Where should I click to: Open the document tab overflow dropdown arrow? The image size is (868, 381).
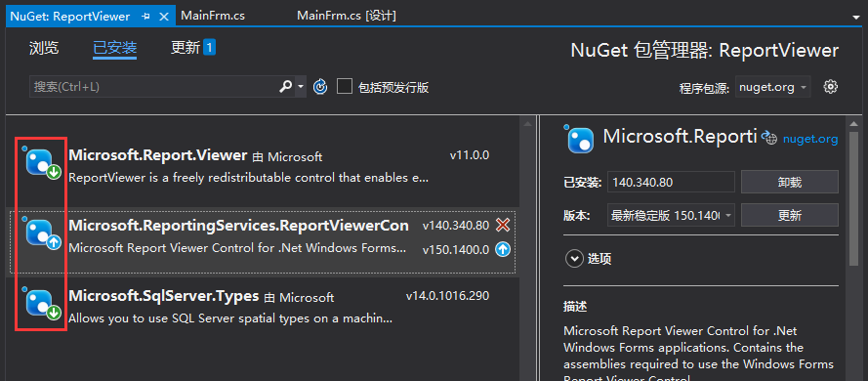857,18
